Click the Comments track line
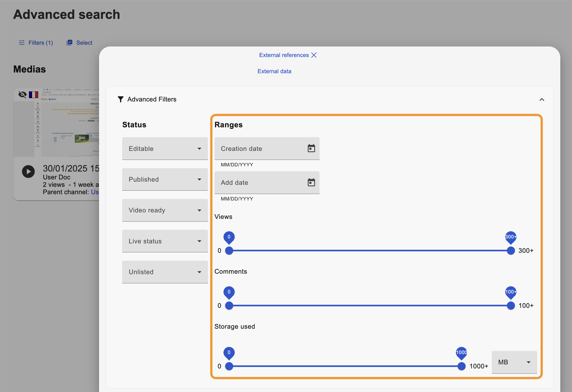 pos(370,305)
